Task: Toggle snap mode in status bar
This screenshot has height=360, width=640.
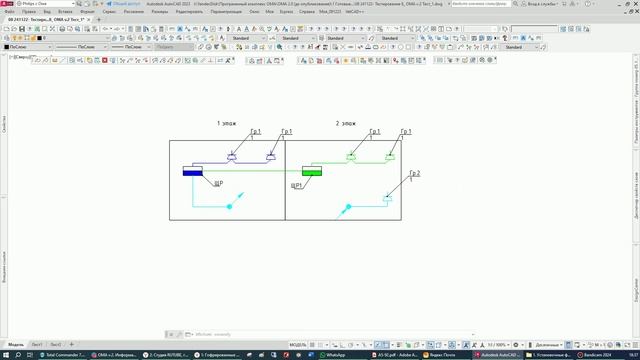Action: click(x=321, y=345)
